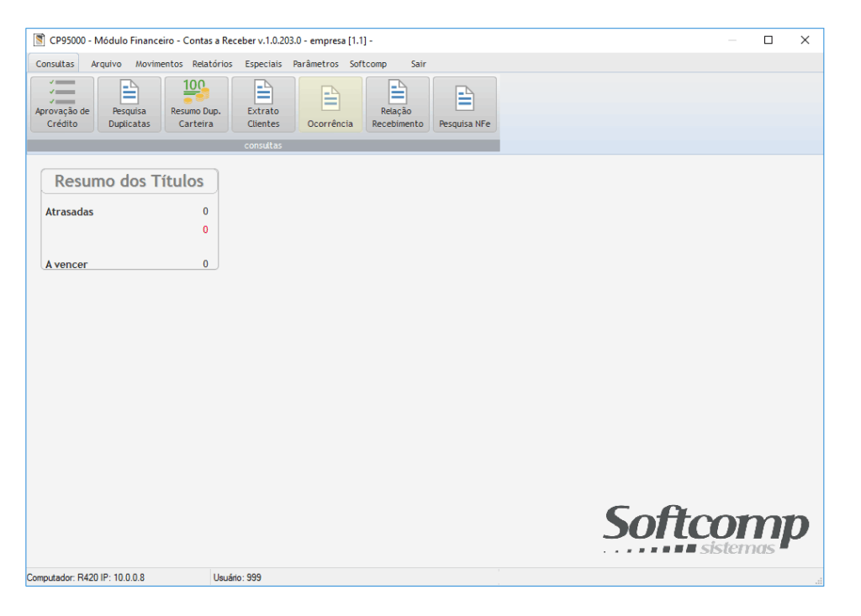Image resolution: width=861 pixels, height=616 pixels.
Task: Open Relação Recebimento
Action: (398, 104)
